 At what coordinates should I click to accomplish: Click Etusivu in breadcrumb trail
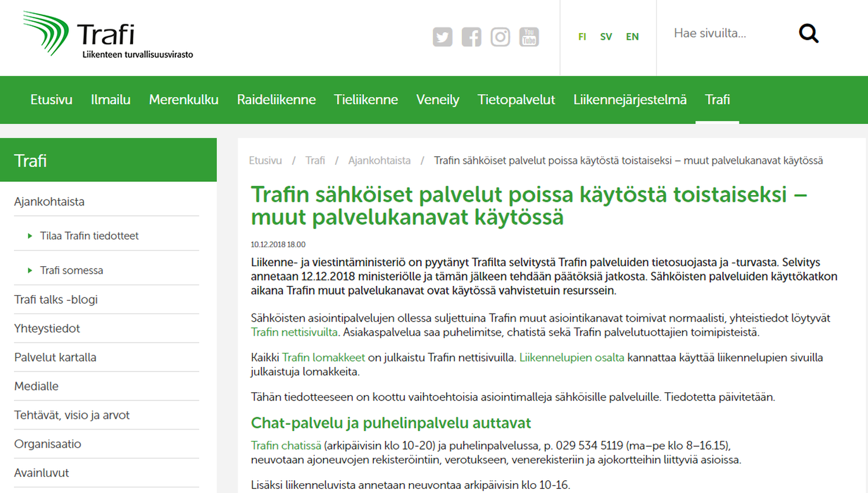point(265,160)
